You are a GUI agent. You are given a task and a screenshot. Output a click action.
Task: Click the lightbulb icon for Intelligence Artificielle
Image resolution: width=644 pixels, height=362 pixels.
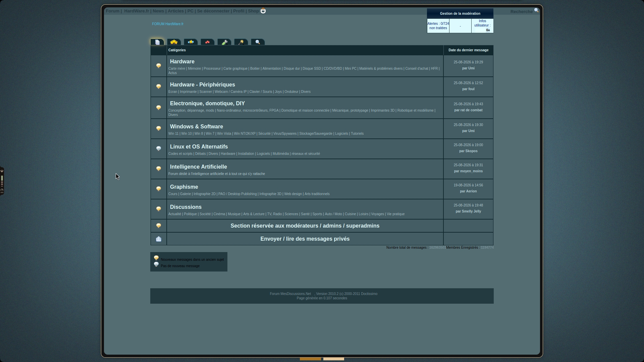click(x=159, y=169)
